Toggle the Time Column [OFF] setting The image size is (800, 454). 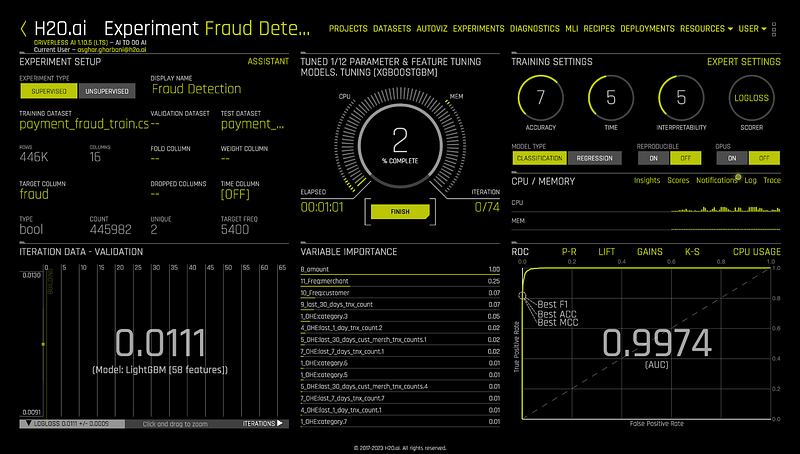pyautogui.click(x=235, y=194)
